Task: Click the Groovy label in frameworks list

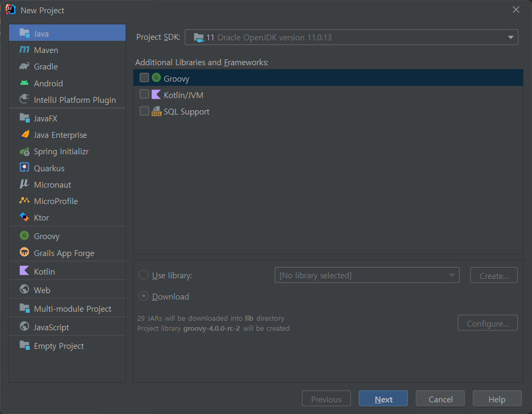Action: (176, 79)
